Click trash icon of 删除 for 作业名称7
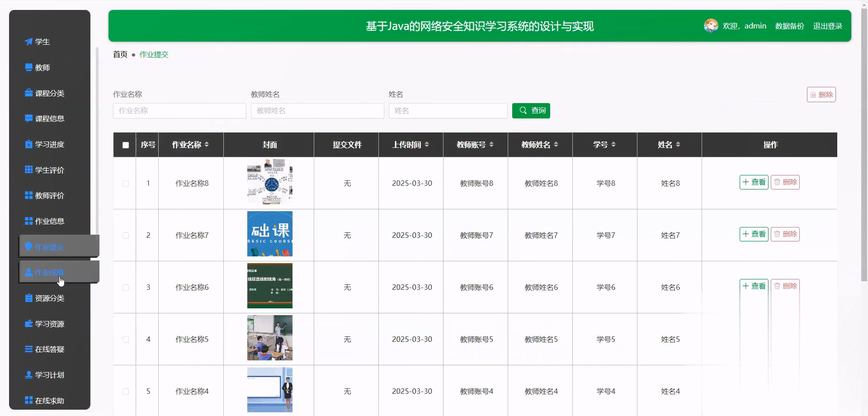This screenshot has width=868, height=416. (777, 234)
